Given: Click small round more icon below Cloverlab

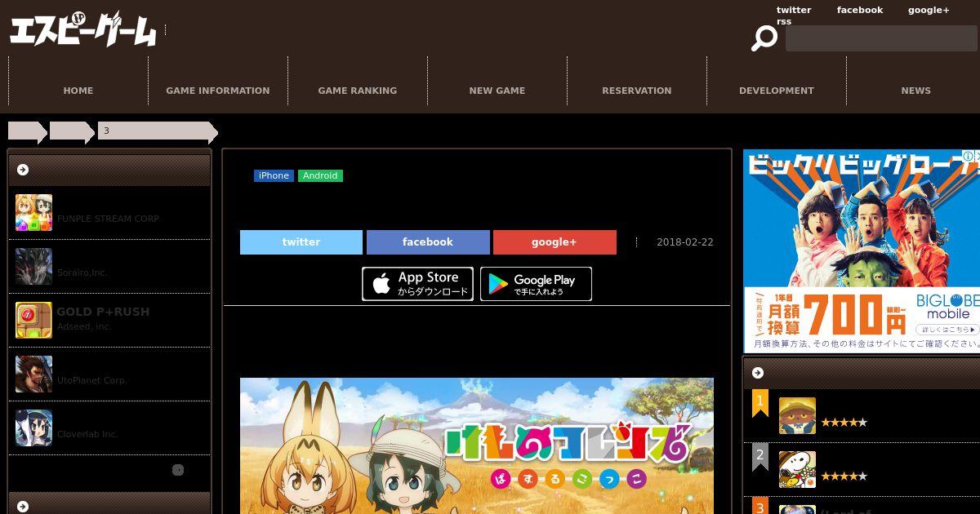Looking at the screenshot, I should click(178, 470).
